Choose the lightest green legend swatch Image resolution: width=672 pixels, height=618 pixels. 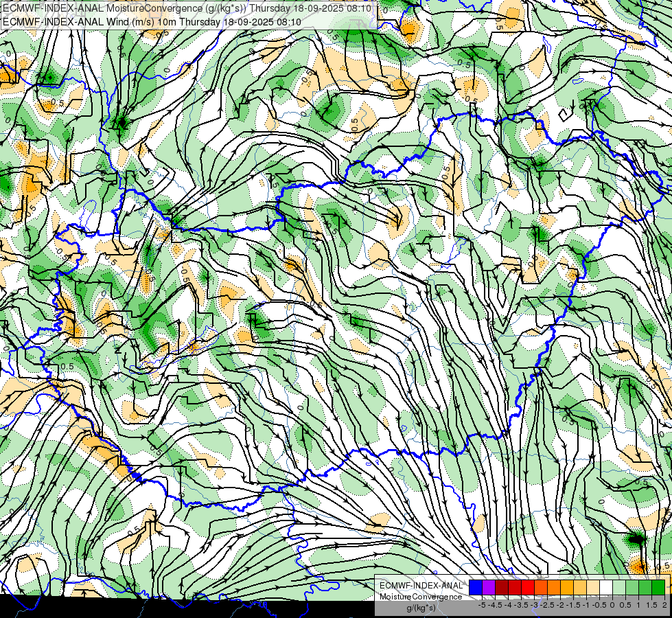pos(619,587)
